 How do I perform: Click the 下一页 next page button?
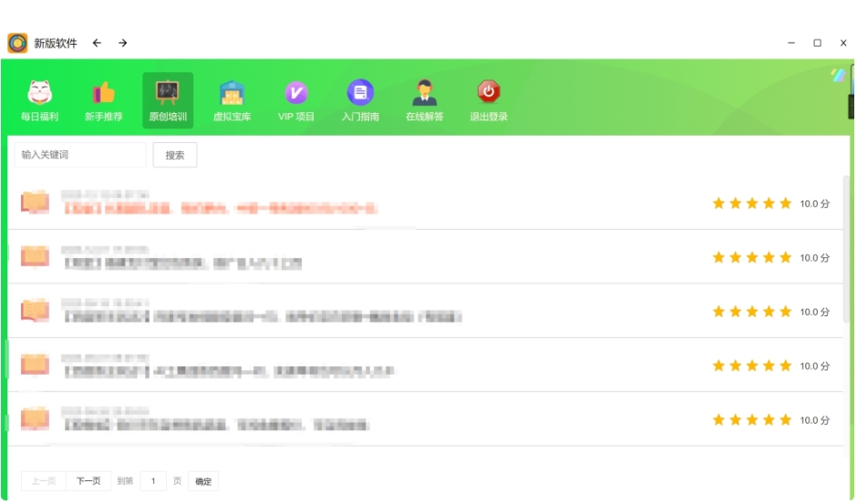[x=88, y=481]
